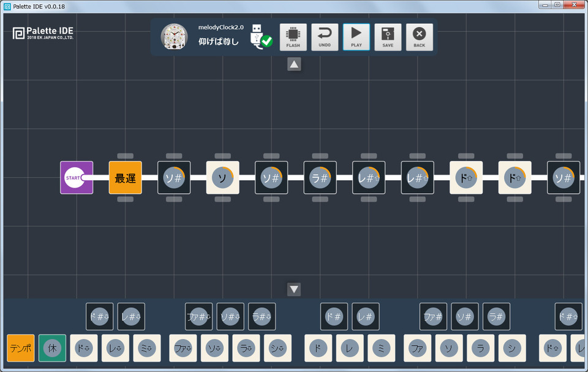The width and height of the screenshot is (588, 372).
Task: Go back using the BACK button
Action: click(x=419, y=37)
